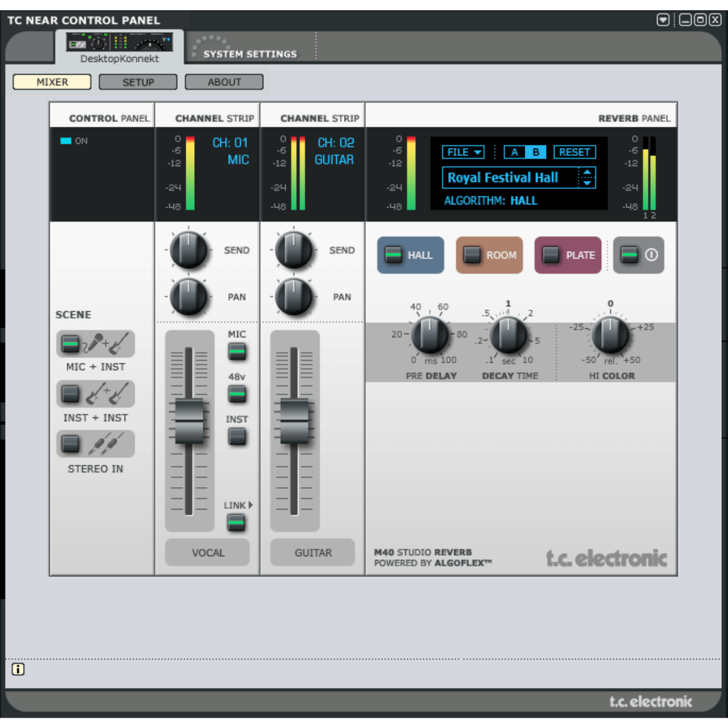This screenshot has width=728, height=728.
Task: Click the window dropdown menu icon in title bar
Action: point(663,20)
